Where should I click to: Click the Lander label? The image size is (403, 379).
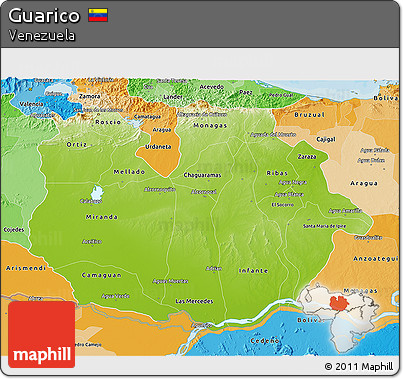pyautogui.click(x=173, y=97)
